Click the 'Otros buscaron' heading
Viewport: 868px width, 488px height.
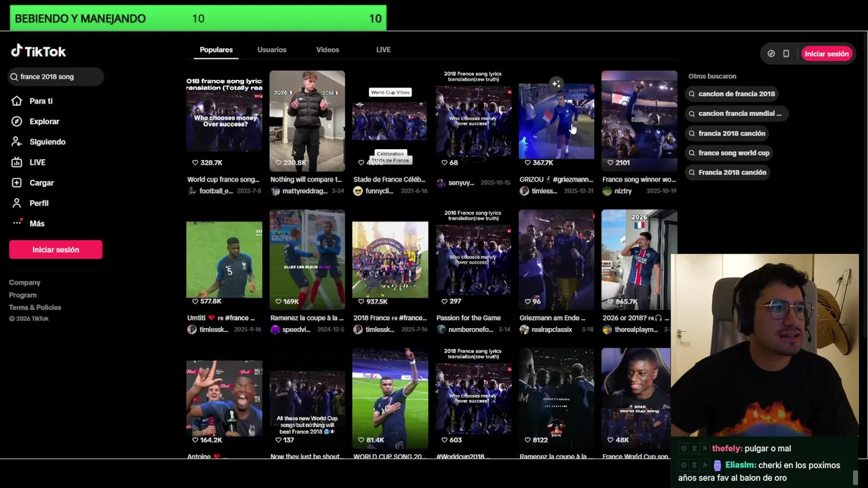[x=712, y=77]
